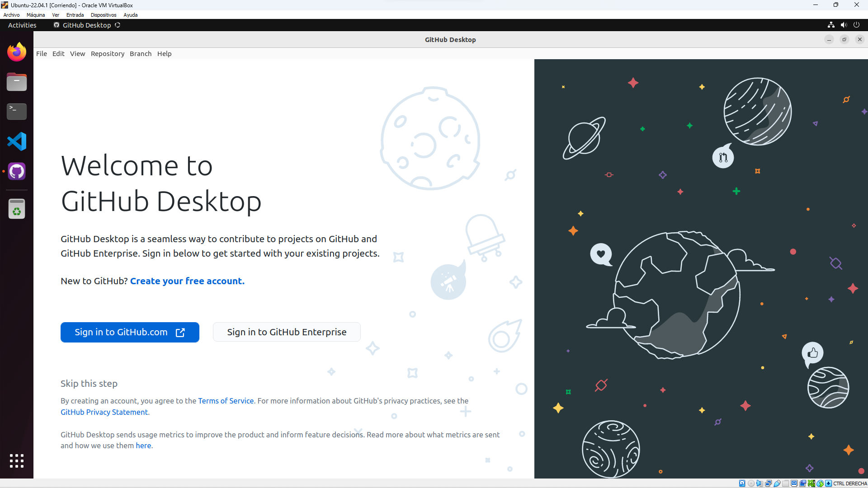Screen dimensions: 868x488
Task: Expand the Branch menu
Action: 140,54
